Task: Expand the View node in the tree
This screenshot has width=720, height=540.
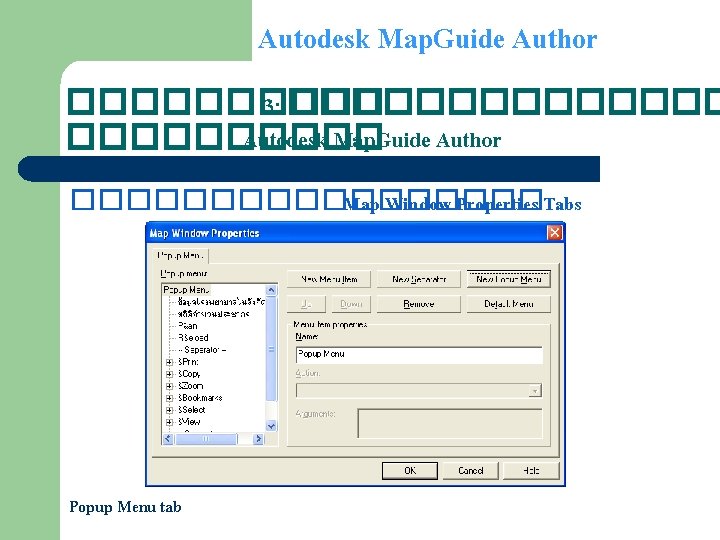Action: tap(169, 422)
